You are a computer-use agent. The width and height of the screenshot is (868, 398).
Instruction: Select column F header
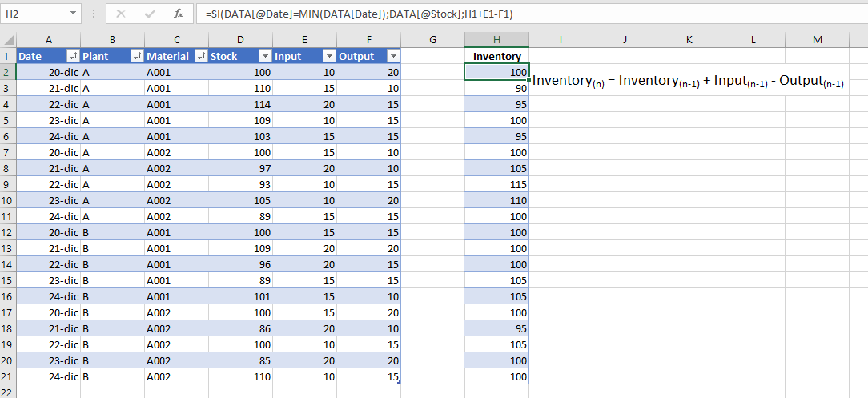368,40
